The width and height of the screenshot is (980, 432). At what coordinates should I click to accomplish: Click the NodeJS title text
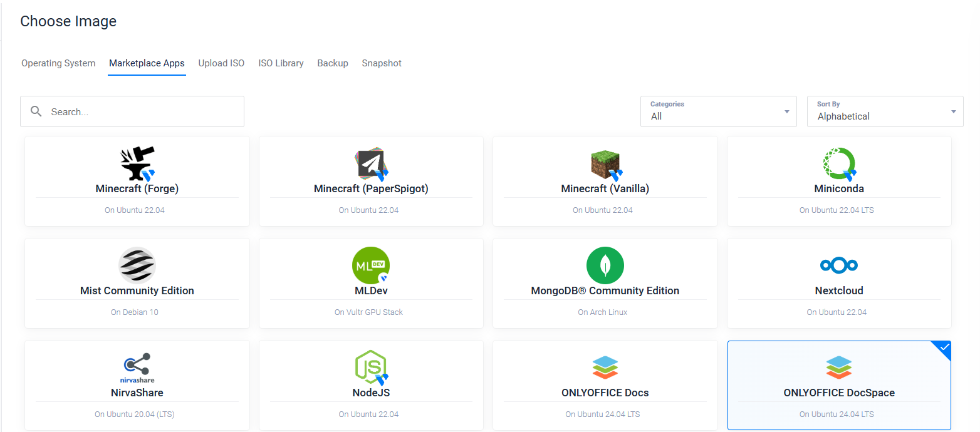pos(371,393)
